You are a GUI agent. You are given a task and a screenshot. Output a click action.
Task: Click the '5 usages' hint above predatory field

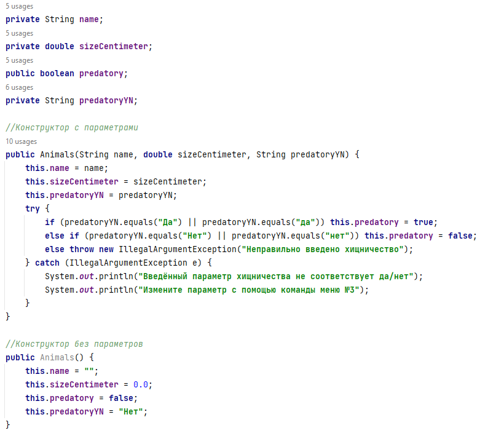pos(19,60)
